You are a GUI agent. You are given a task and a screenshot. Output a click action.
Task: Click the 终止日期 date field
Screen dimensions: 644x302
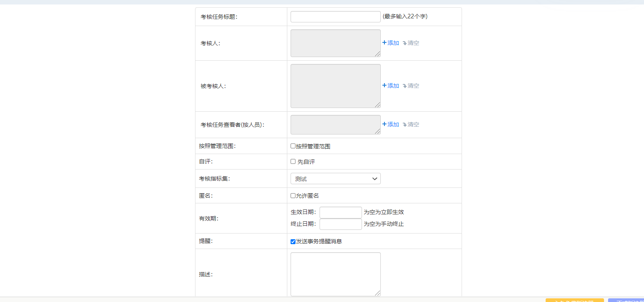340,224
